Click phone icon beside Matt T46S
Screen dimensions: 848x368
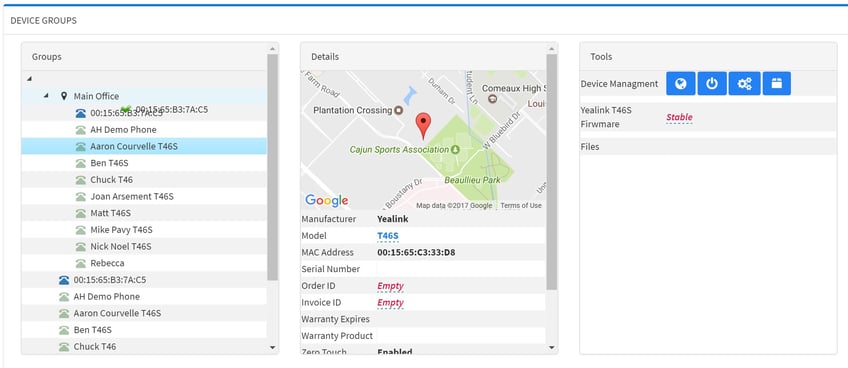(81, 213)
